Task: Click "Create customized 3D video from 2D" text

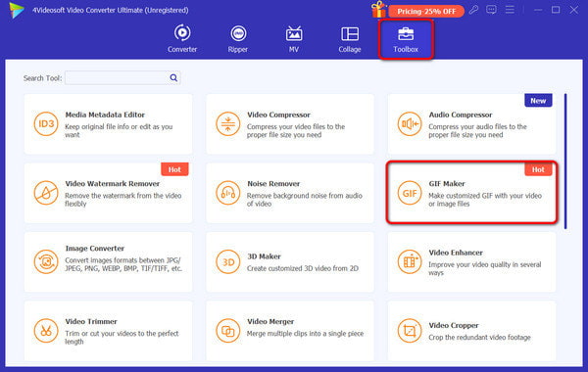Action: (302, 268)
